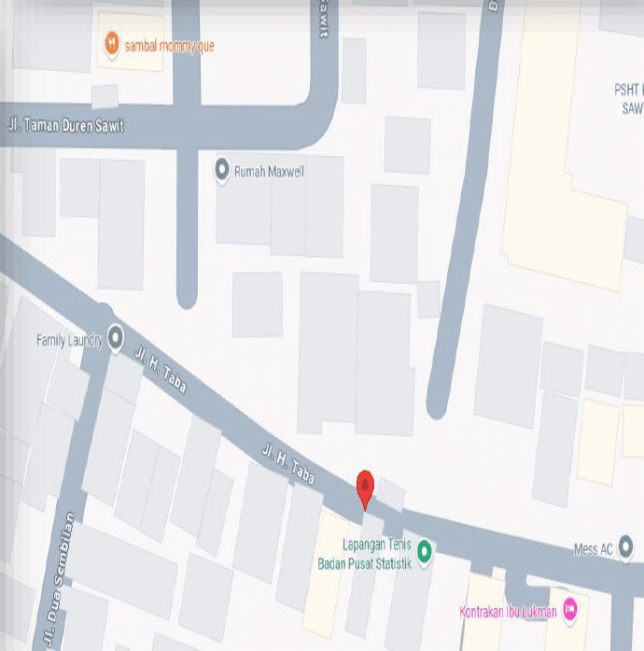Open the green Lapangan Tenis marker

(x=424, y=552)
